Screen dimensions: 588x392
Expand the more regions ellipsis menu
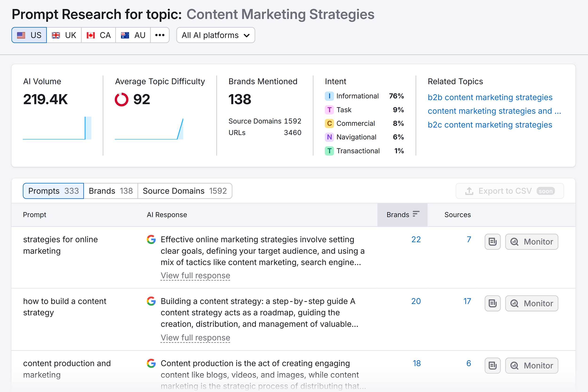[x=160, y=35]
